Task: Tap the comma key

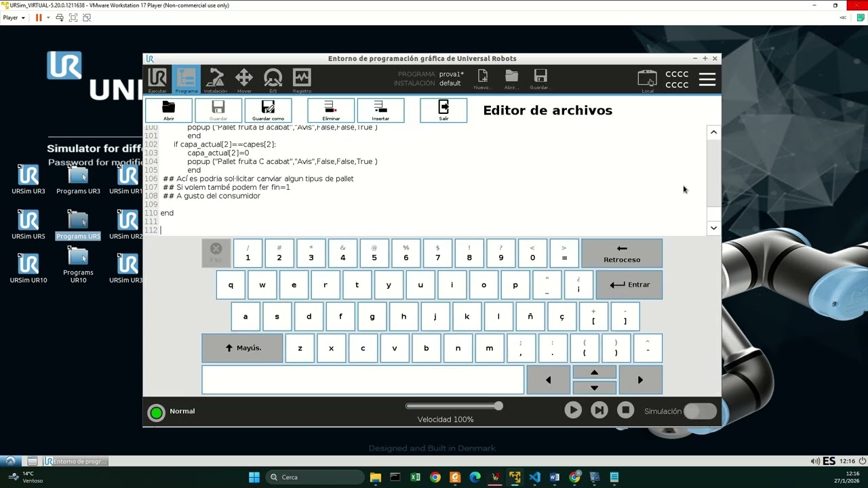Action: (521, 348)
